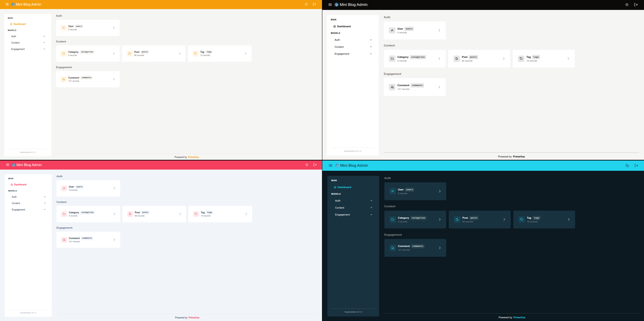Click Category folder icon in dark-theme panel
Viewport: 644px width, 321px height.
392,219
